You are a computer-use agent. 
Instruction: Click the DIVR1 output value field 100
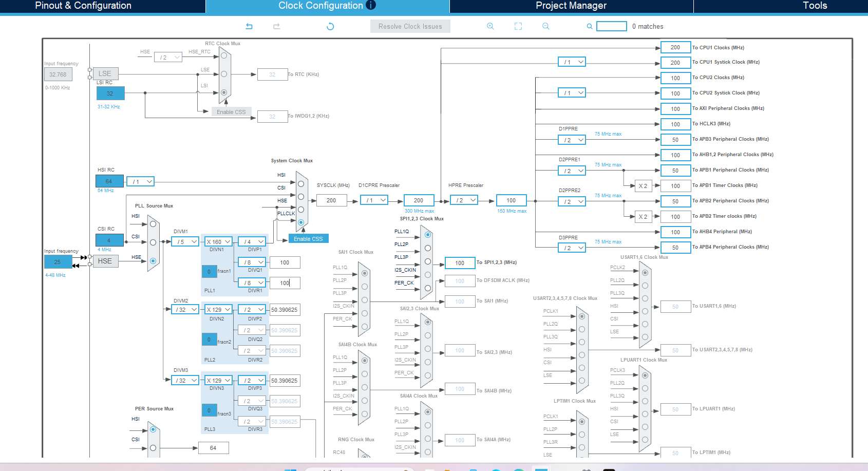pyautogui.click(x=285, y=283)
